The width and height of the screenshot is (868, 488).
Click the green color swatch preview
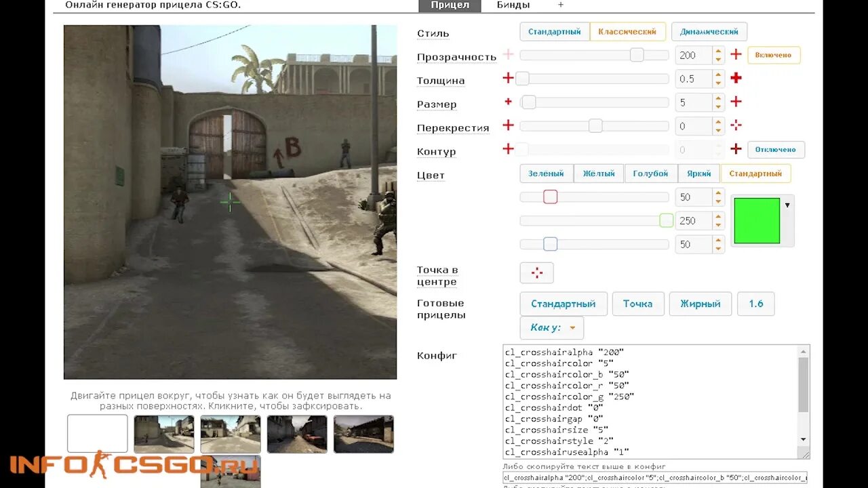[x=757, y=221]
